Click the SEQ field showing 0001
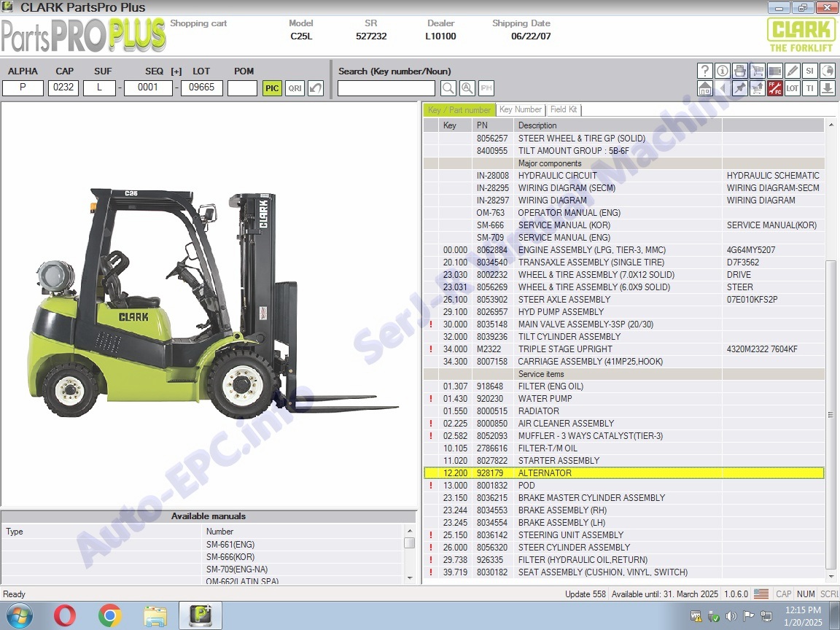Screen dimensions: 840x630 tap(148, 87)
